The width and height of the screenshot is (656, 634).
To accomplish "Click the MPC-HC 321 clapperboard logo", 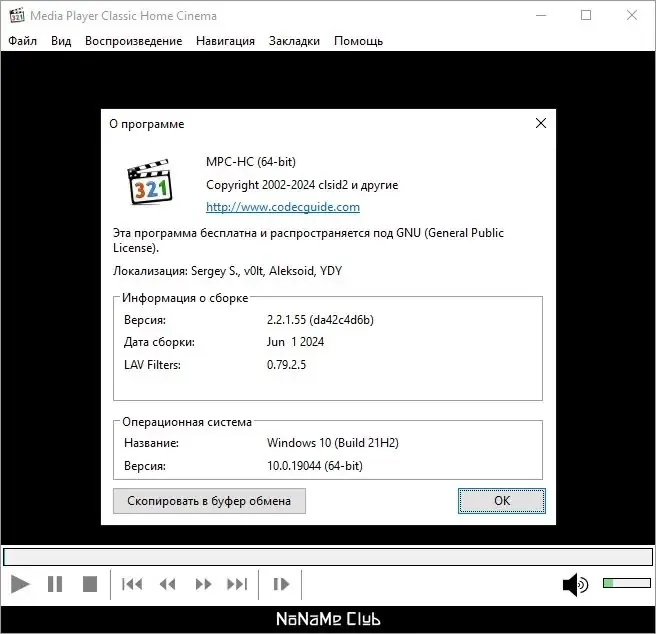I will 150,182.
